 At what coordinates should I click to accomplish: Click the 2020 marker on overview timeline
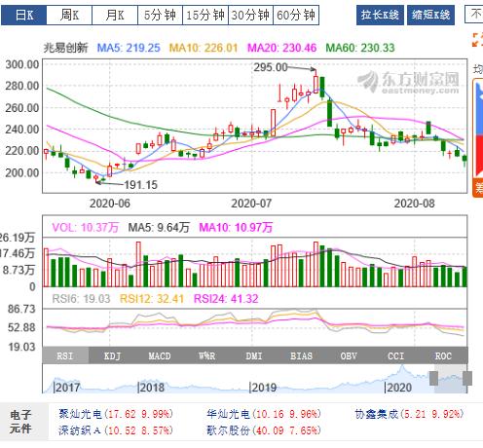[x=398, y=388]
